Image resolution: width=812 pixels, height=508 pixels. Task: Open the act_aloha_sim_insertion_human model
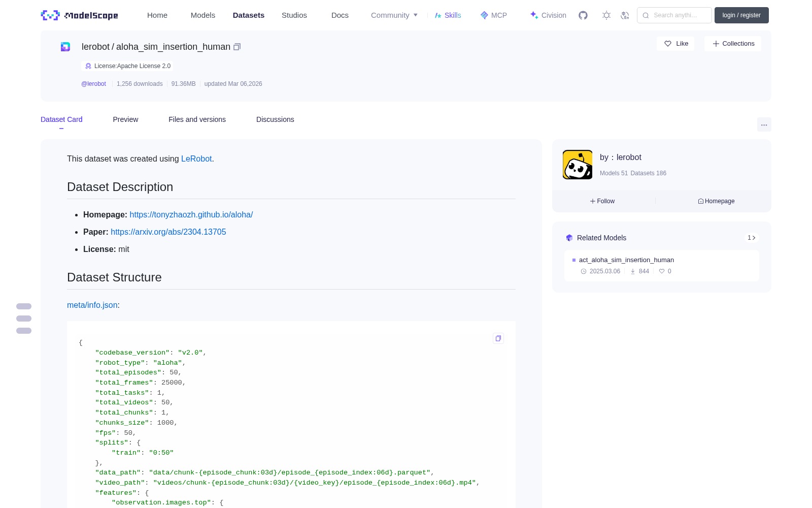click(626, 260)
